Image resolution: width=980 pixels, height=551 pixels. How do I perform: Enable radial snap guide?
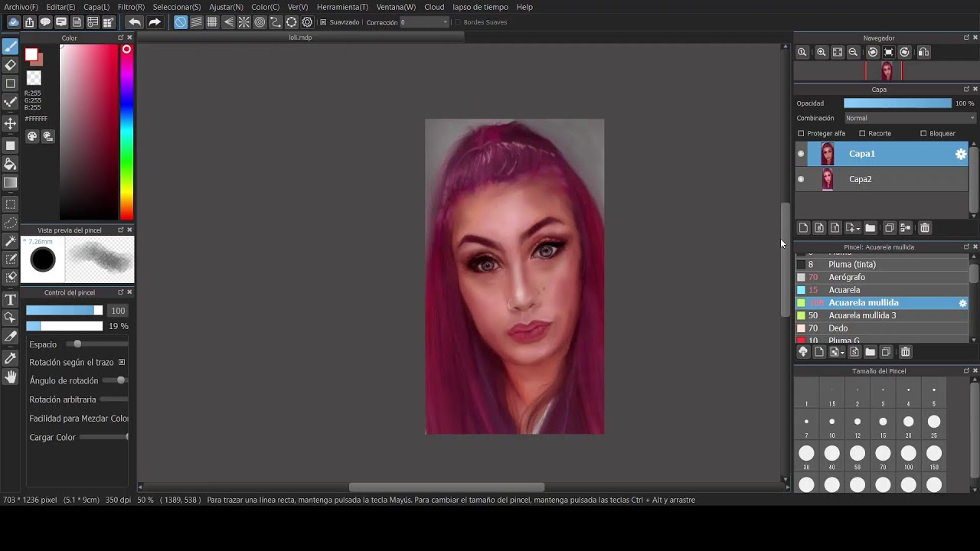click(x=244, y=22)
